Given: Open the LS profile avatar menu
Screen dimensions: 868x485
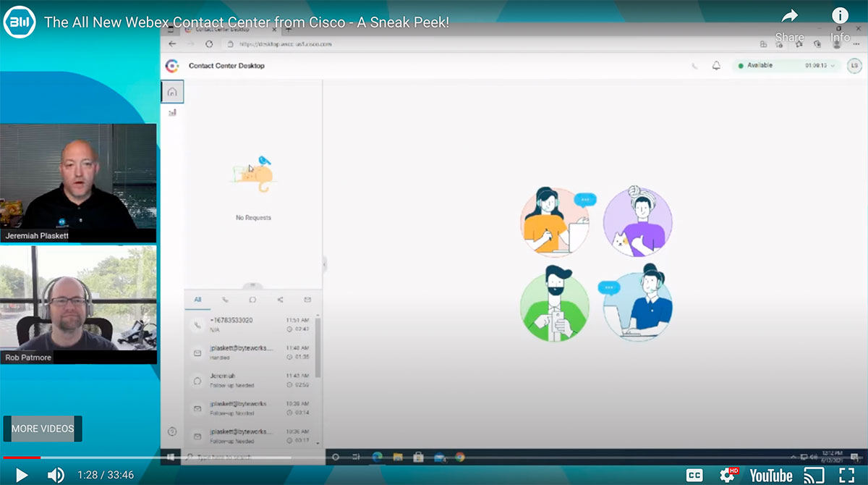Looking at the screenshot, I should point(854,65).
